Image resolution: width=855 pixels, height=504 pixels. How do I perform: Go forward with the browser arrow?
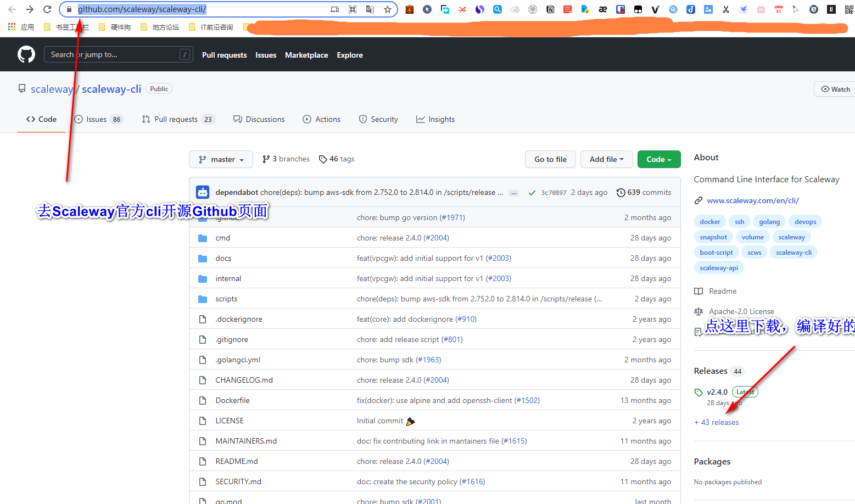30,9
